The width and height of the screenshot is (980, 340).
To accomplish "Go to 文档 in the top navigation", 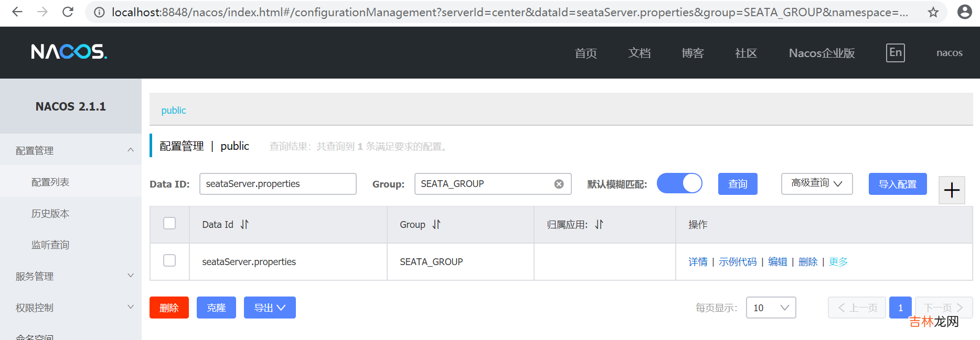I will click(639, 53).
